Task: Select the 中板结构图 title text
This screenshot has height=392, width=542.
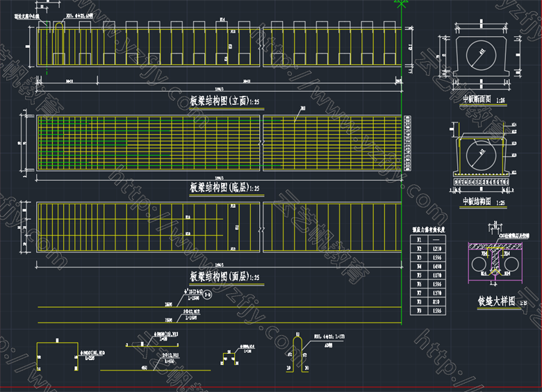Action: point(477,201)
